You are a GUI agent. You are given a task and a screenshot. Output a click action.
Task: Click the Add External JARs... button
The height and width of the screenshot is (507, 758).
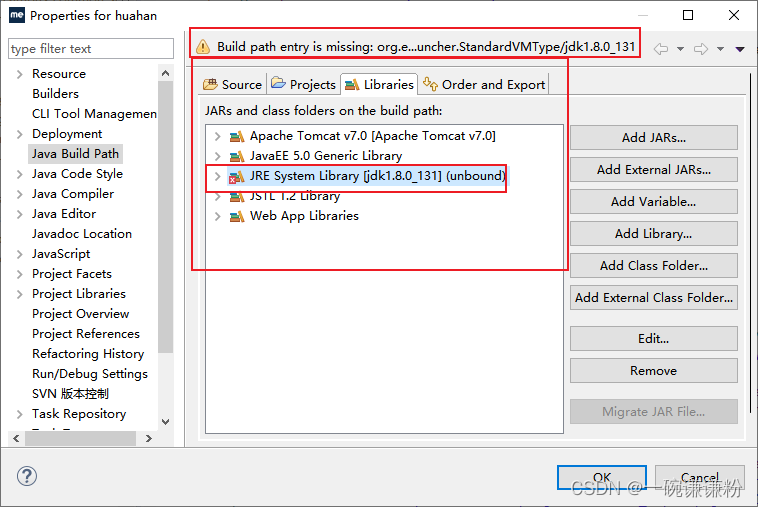pos(654,170)
